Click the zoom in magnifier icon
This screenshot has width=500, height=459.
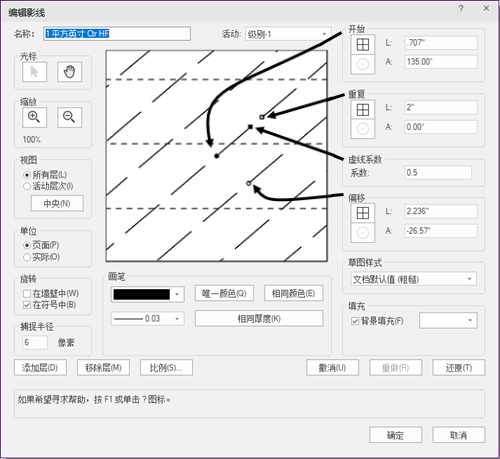click(x=34, y=117)
